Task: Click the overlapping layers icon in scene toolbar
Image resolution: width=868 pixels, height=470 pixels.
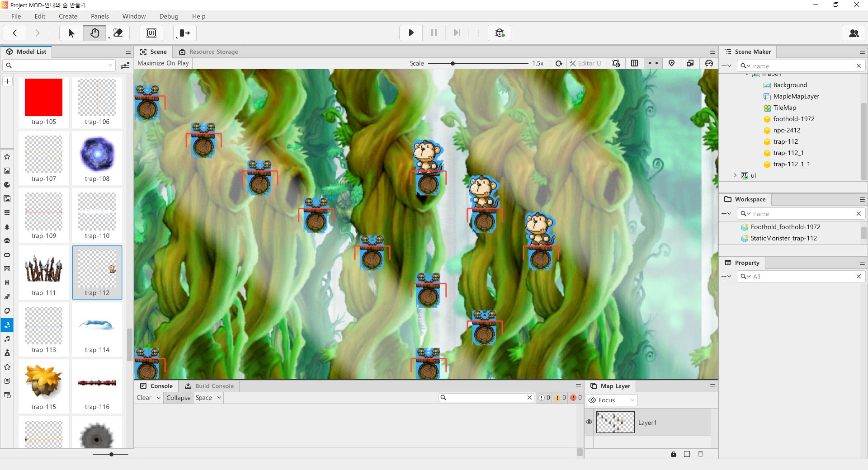Action: click(690, 63)
